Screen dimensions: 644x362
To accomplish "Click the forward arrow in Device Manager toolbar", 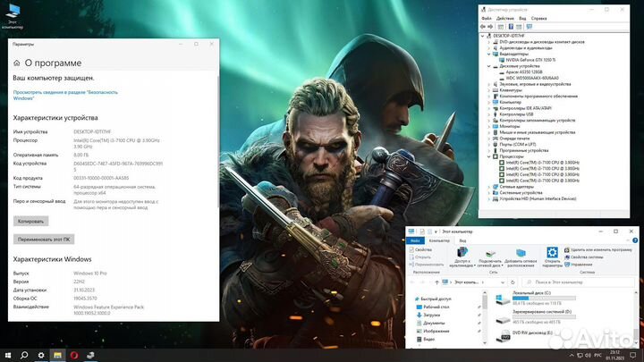I will [x=490, y=27].
